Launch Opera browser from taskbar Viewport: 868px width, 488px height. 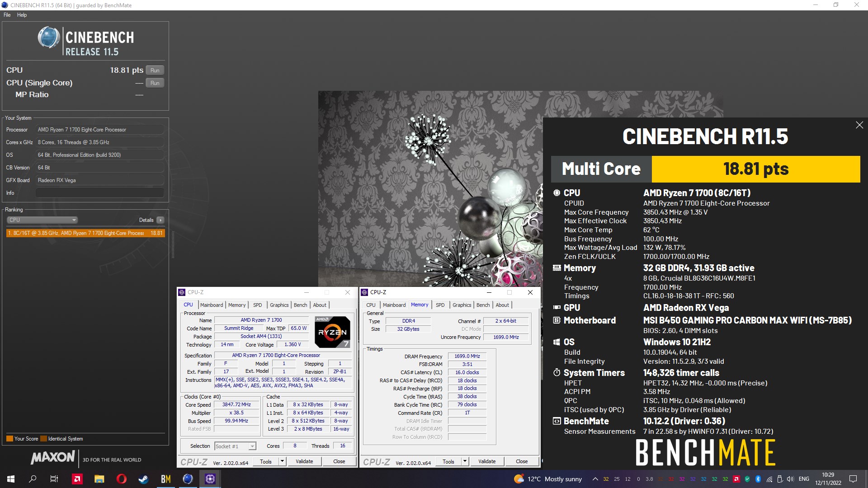[122, 479]
